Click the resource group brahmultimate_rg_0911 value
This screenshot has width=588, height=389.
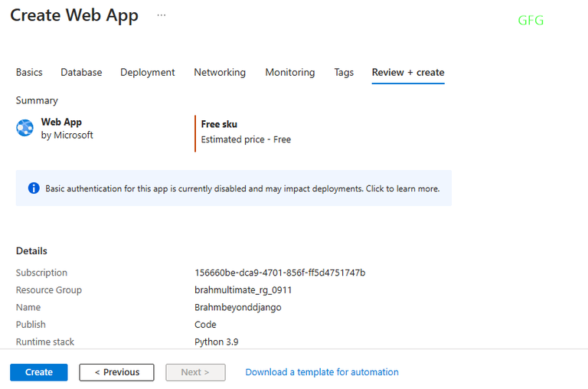coord(243,290)
